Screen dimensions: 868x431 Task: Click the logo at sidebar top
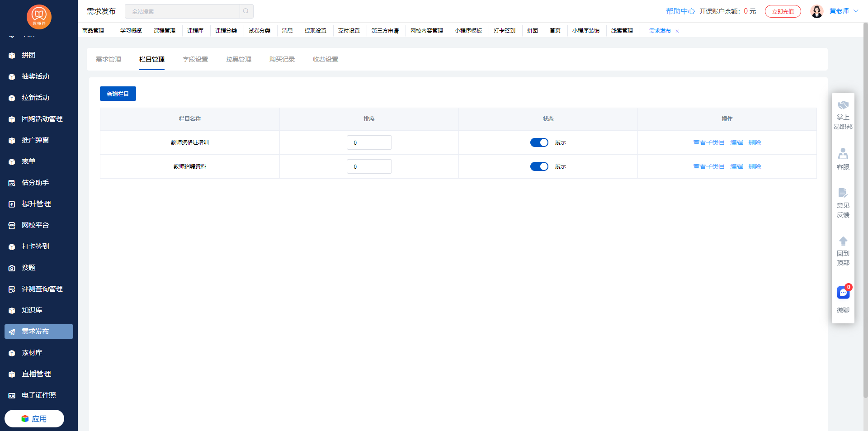(39, 17)
